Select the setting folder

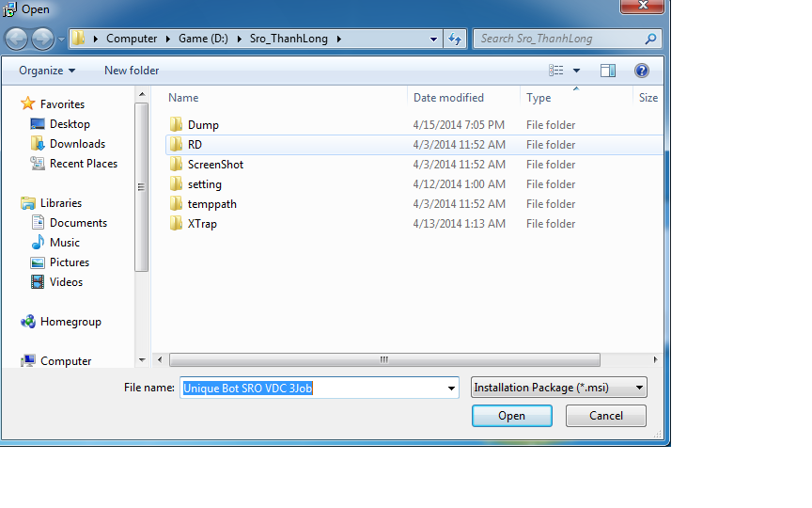click(414, 184)
